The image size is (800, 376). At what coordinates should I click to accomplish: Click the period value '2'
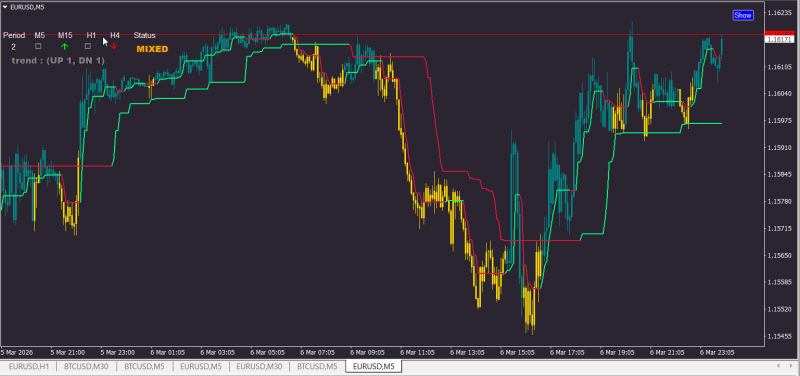click(14, 46)
